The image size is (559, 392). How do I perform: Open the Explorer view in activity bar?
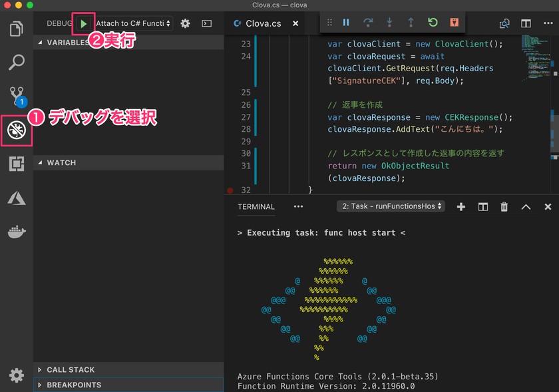[16, 29]
